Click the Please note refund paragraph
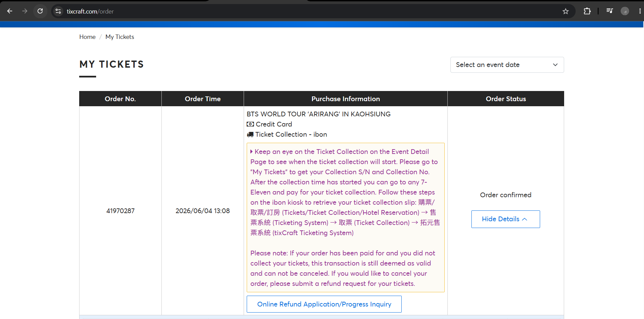This screenshot has height=319, width=644. 343,268
